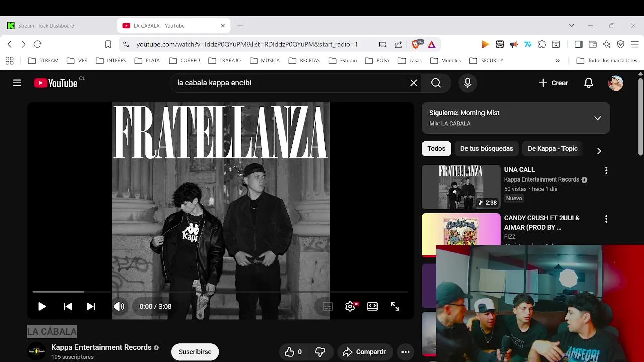Open more actions below the video

(x=405, y=352)
